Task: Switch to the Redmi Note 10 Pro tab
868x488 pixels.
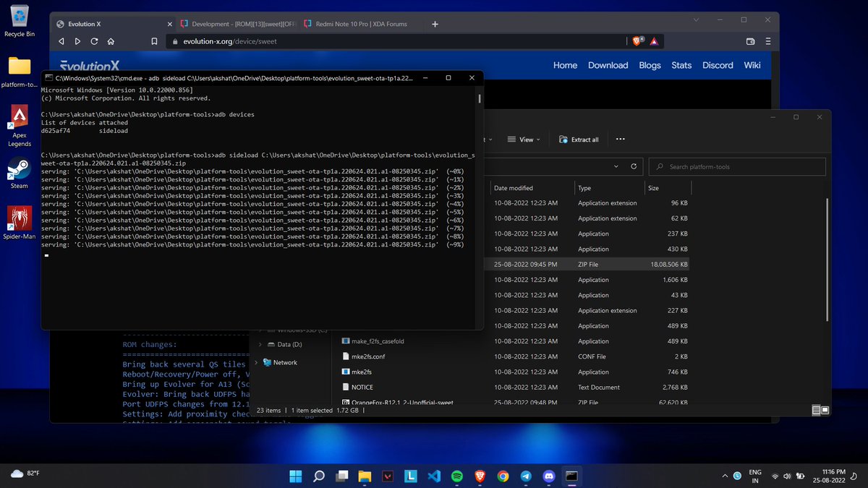Action: click(361, 24)
